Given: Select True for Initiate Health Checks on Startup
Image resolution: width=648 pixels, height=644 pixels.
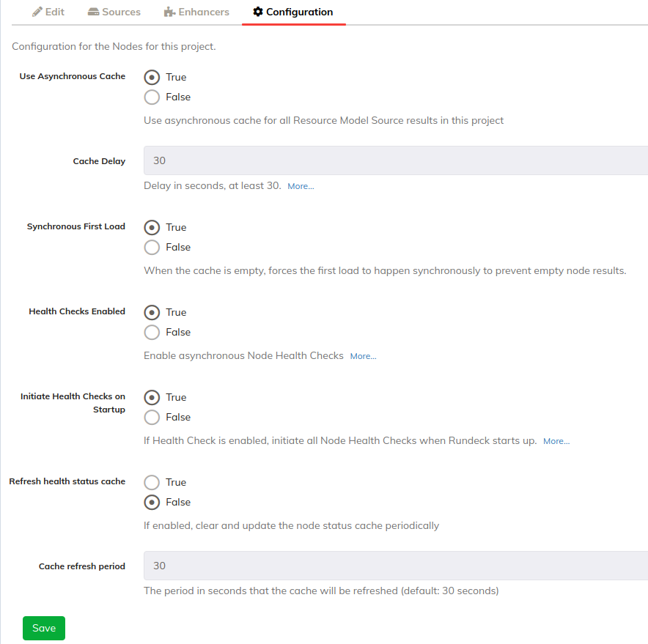Looking at the screenshot, I should 152,398.
